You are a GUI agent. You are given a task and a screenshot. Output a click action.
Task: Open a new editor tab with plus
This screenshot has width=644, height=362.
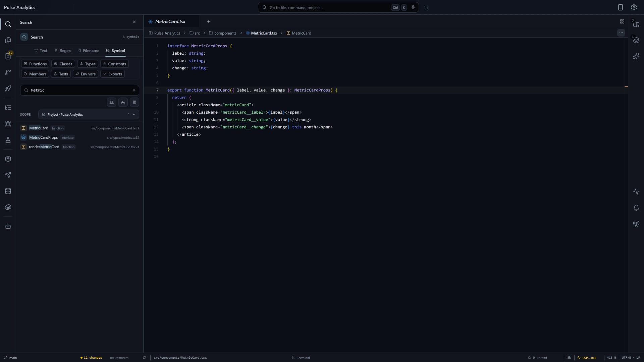(209, 21)
